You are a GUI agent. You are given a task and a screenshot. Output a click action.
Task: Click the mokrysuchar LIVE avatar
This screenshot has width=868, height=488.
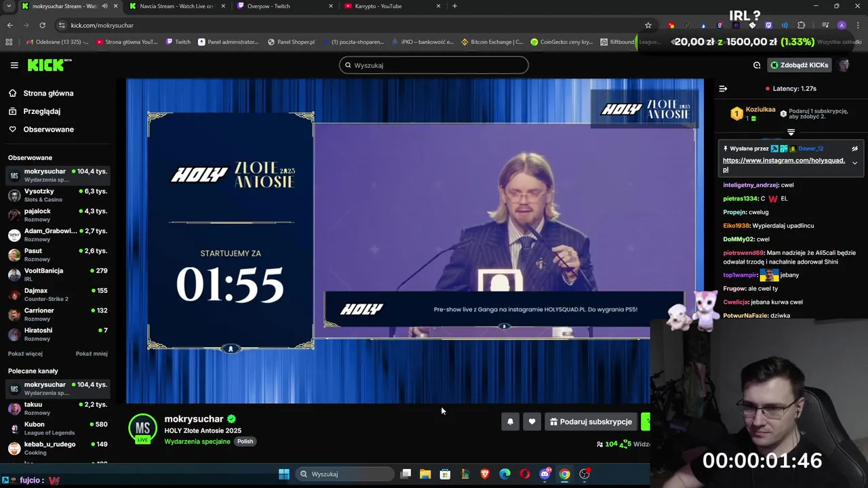click(142, 428)
